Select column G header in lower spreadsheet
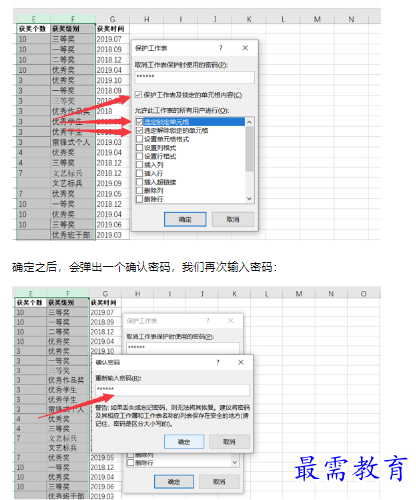Viewport: 416px width, 500px height. pyautogui.click(x=105, y=294)
